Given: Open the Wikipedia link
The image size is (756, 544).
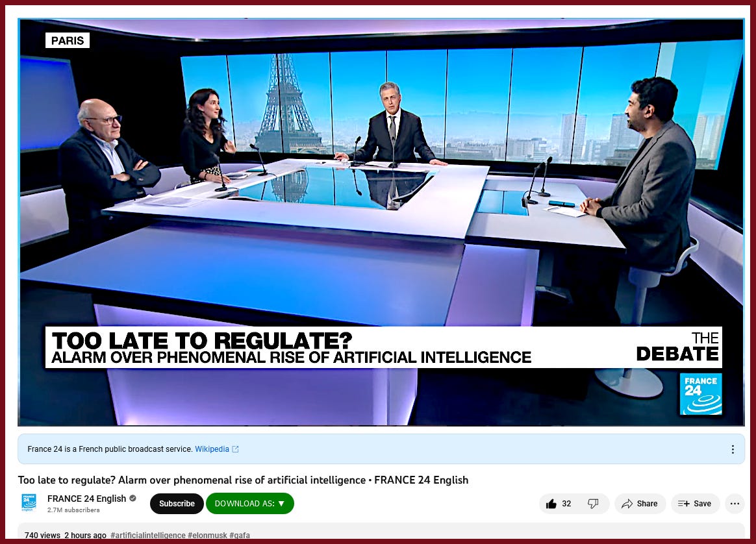Looking at the screenshot, I should [x=212, y=449].
